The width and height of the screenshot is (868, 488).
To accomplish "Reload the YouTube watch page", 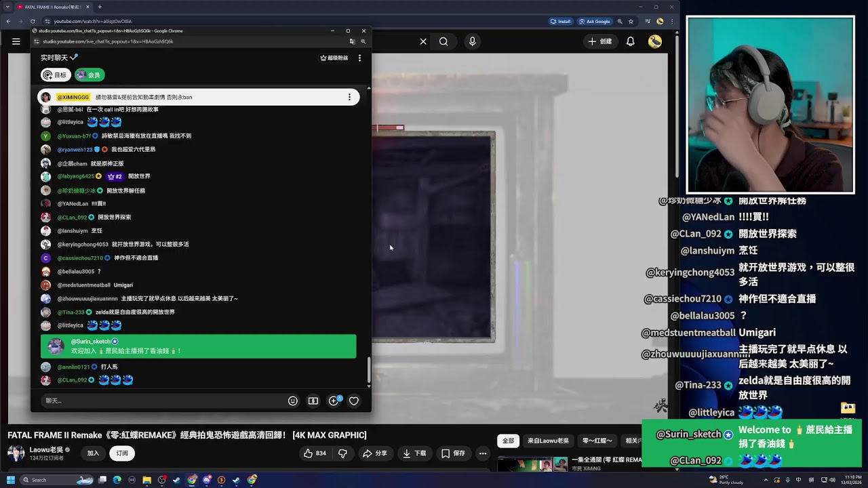I will 32,21.
